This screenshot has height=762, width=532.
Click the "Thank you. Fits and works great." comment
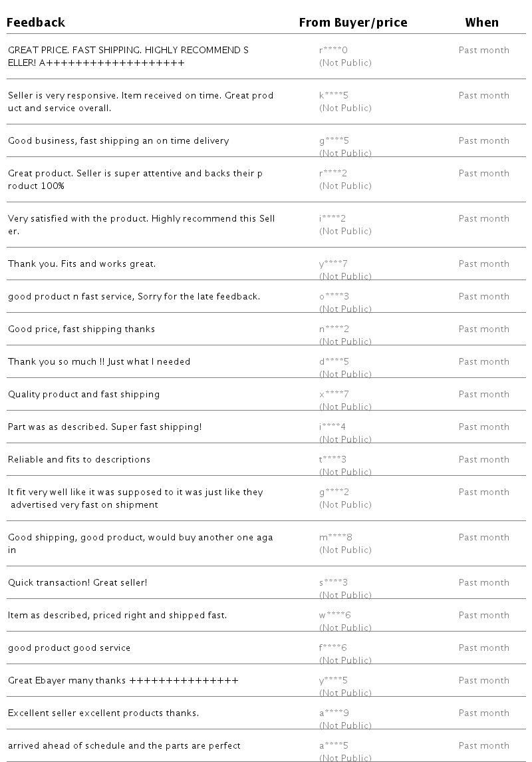pos(82,264)
